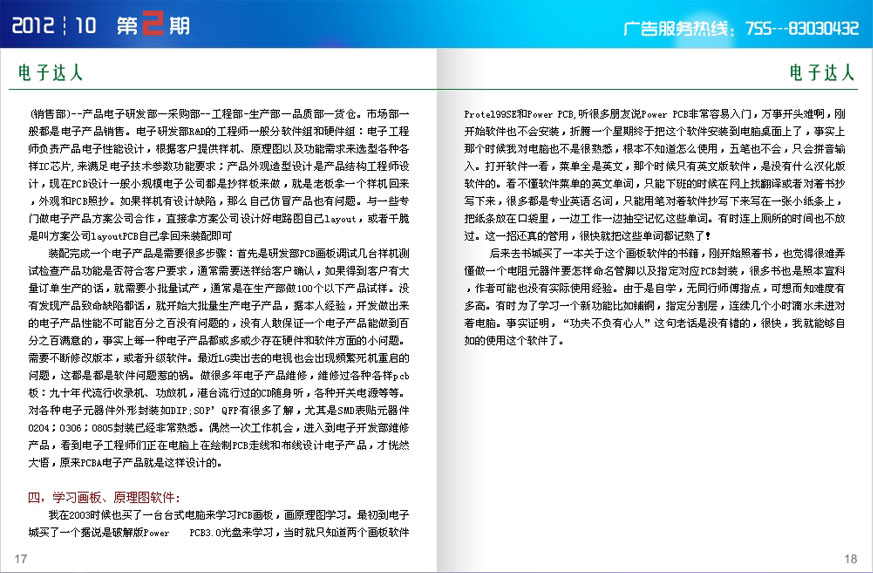The image size is (873, 573).
Task: Click the line starting with 如的使用这个软件了
Action: click(514, 340)
